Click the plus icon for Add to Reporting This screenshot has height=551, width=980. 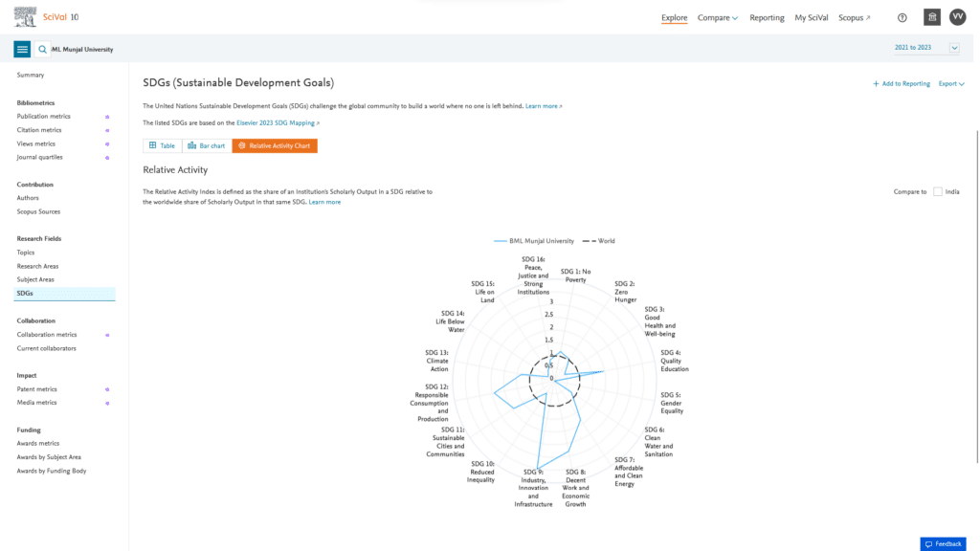[x=876, y=84]
